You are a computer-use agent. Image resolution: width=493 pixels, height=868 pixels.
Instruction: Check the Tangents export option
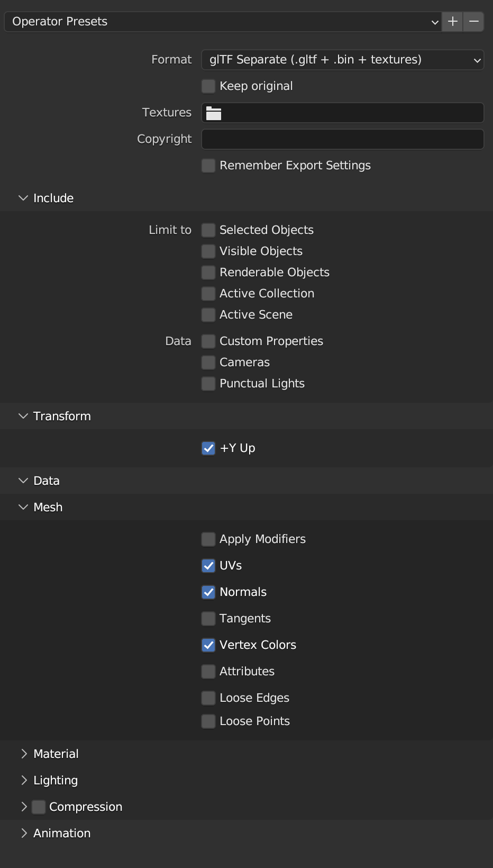[208, 618]
